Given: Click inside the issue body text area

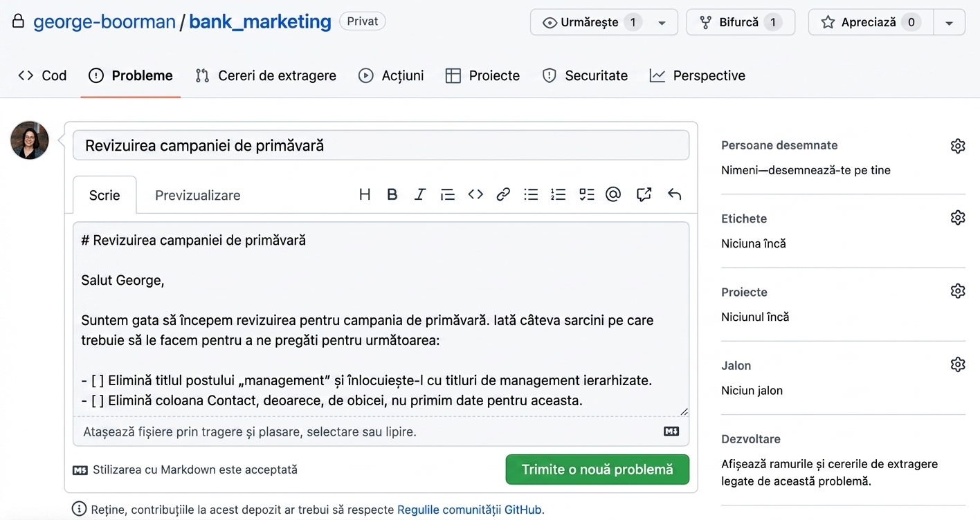Looking at the screenshot, I should [381, 319].
